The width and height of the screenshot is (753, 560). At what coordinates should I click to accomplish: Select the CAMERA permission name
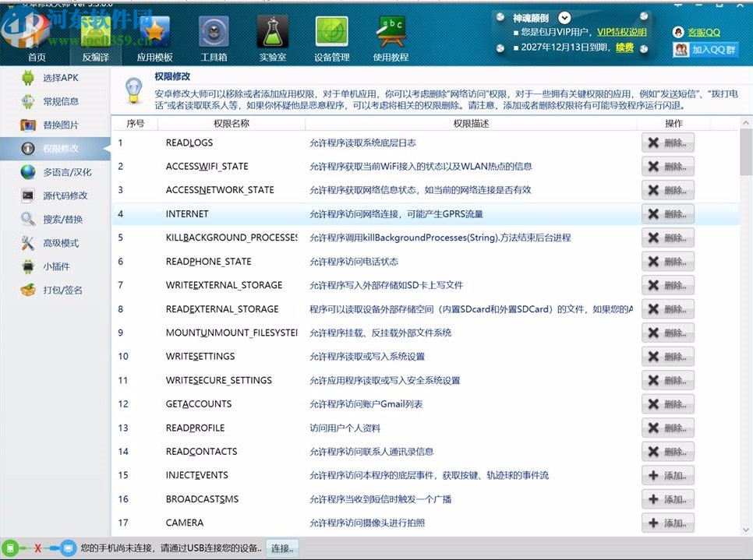(x=185, y=523)
